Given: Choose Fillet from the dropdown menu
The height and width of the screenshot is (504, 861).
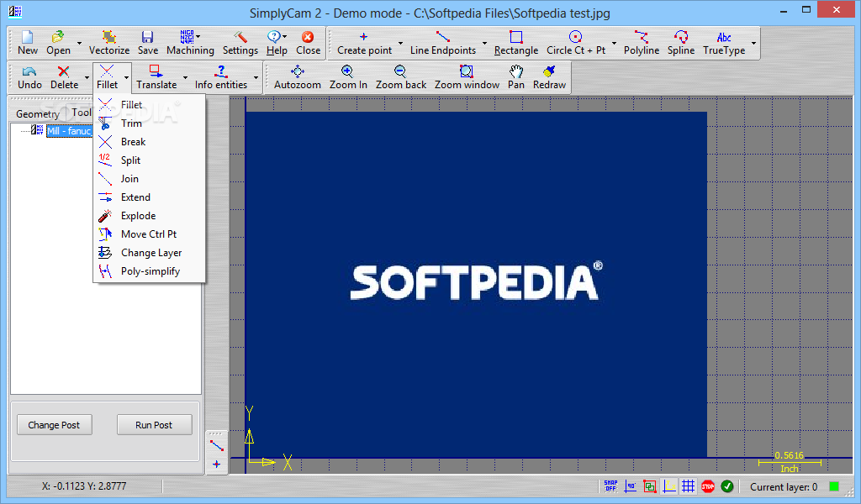Looking at the screenshot, I should pos(150,105).
